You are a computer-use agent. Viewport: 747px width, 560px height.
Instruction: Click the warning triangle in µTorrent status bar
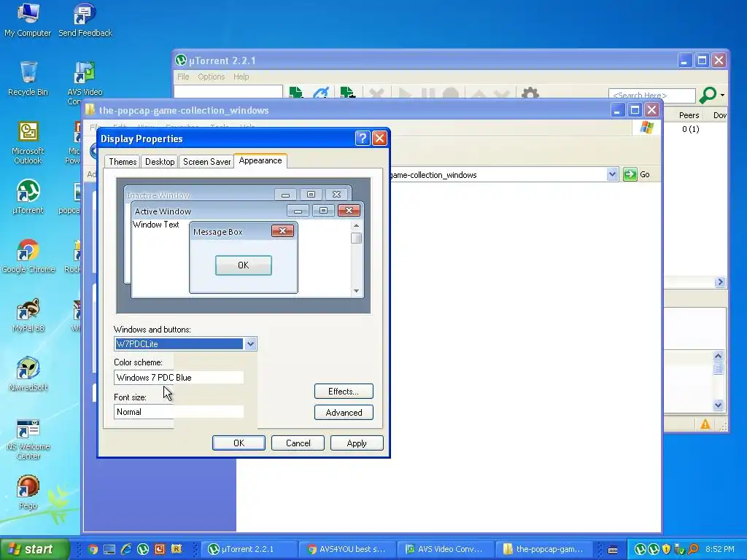(705, 424)
